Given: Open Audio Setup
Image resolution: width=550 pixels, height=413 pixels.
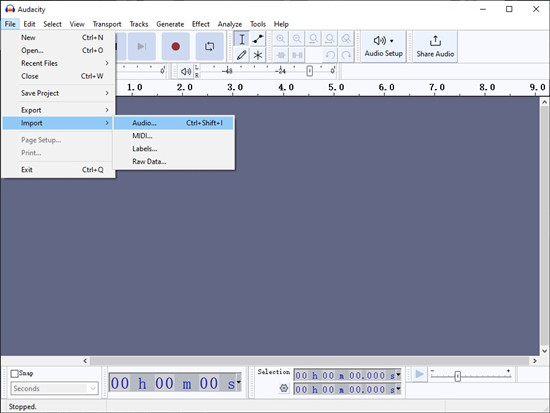Looking at the screenshot, I should click(x=383, y=46).
